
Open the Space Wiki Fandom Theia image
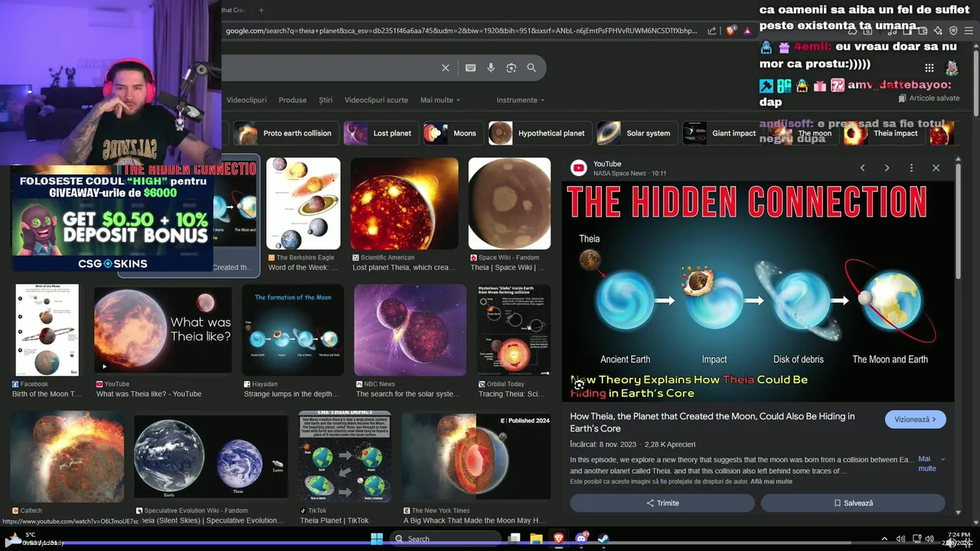coord(509,204)
